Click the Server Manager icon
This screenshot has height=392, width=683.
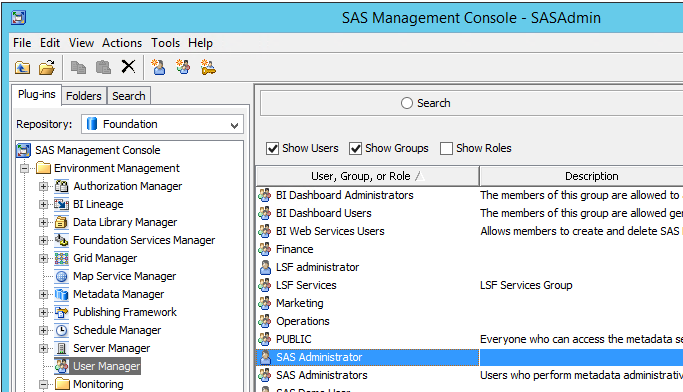(x=61, y=348)
